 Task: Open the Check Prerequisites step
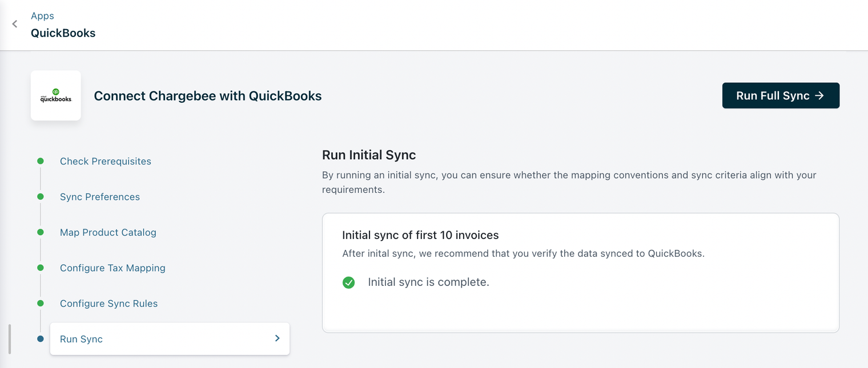tap(106, 161)
